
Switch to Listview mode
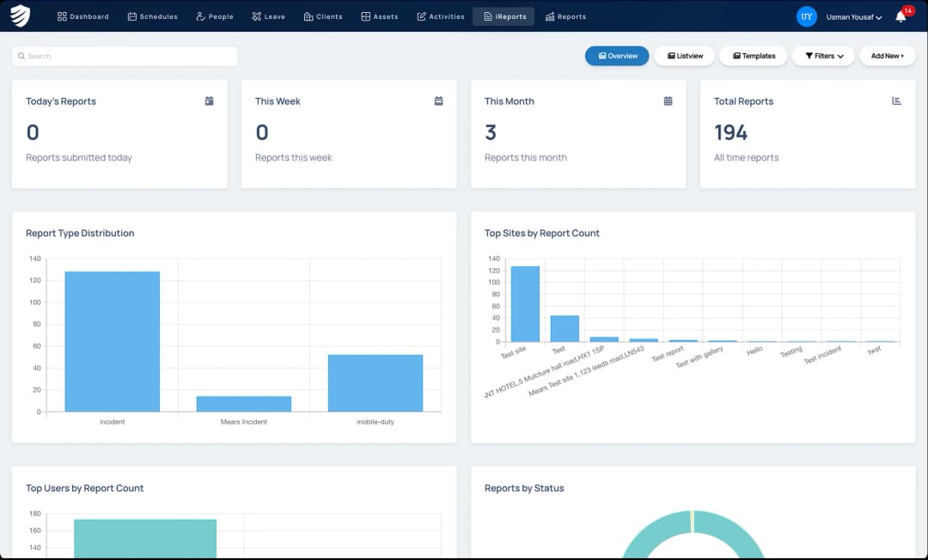coord(685,56)
